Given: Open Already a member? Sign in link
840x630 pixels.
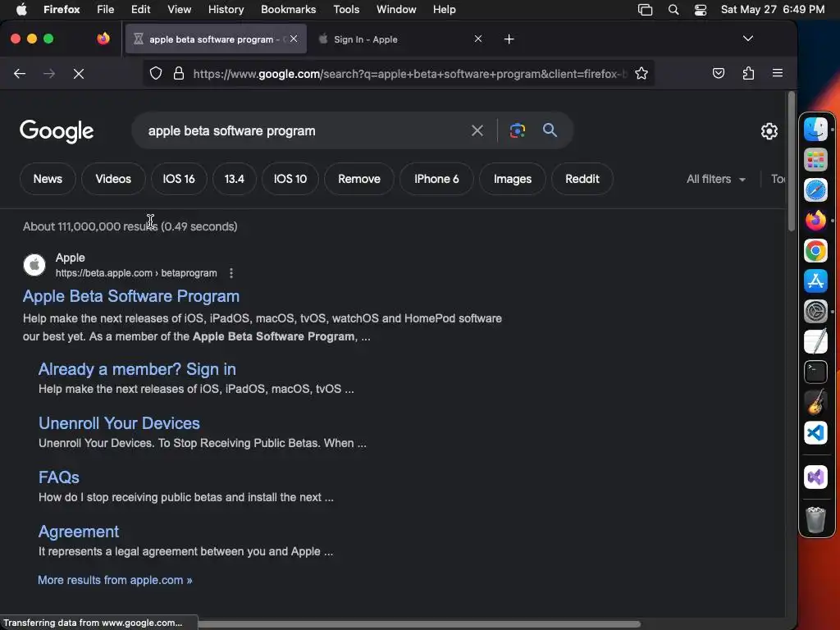Looking at the screenshot, I should 137,369.
